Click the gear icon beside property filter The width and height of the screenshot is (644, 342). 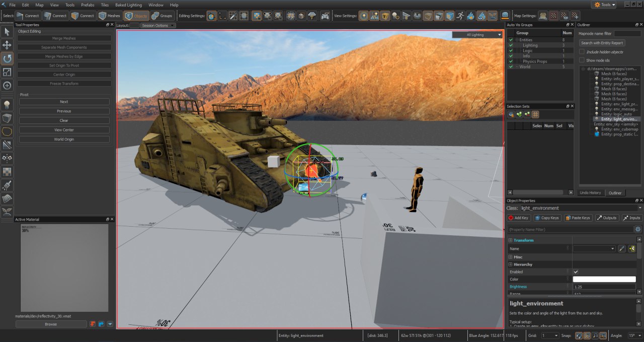(x=638, y=229)
